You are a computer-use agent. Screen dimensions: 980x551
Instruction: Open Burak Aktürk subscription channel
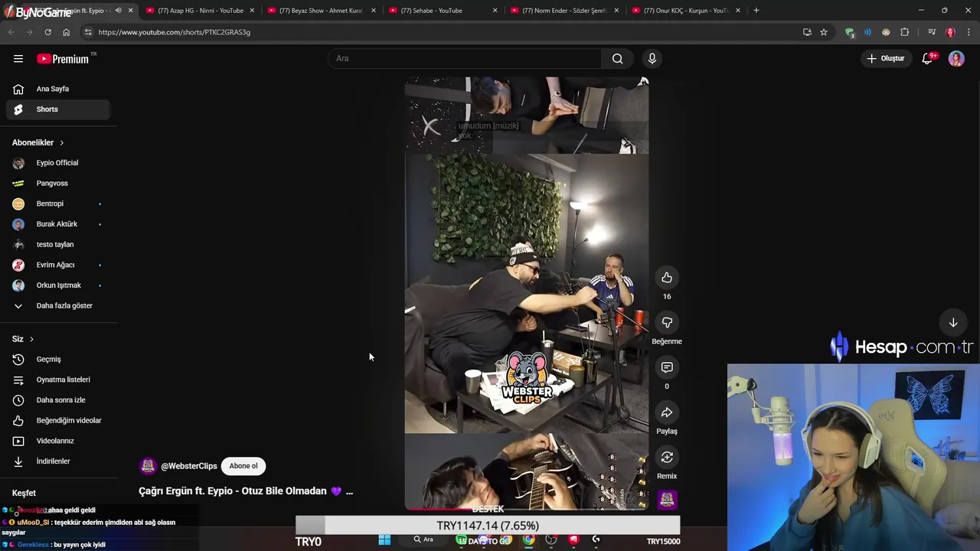tap(58, 224)
